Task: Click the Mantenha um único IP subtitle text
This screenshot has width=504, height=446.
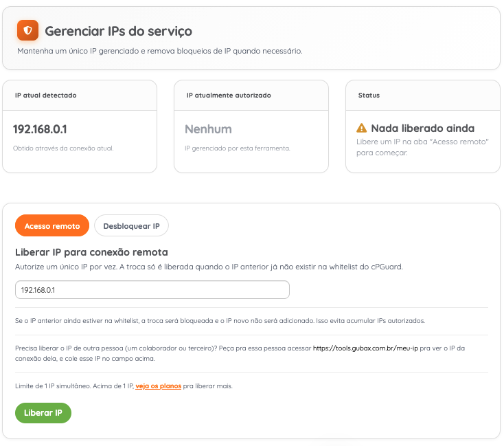Action: tap(160, 51)
